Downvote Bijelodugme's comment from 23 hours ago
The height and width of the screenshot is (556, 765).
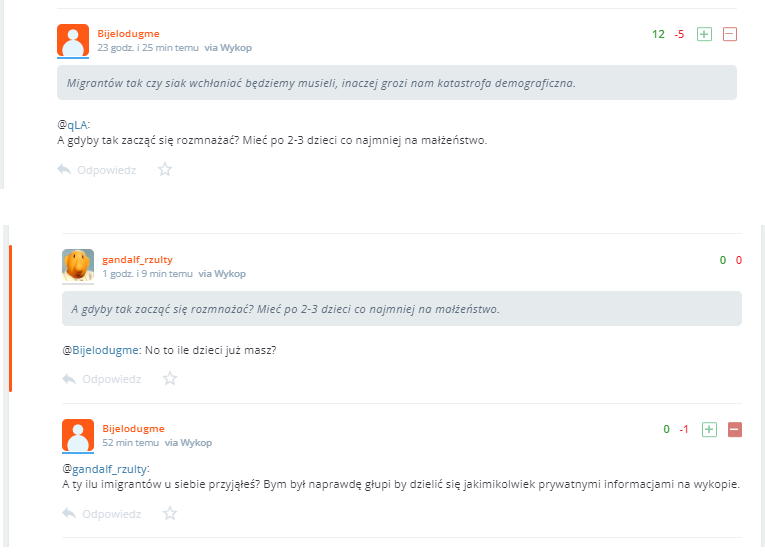point(730,34)
